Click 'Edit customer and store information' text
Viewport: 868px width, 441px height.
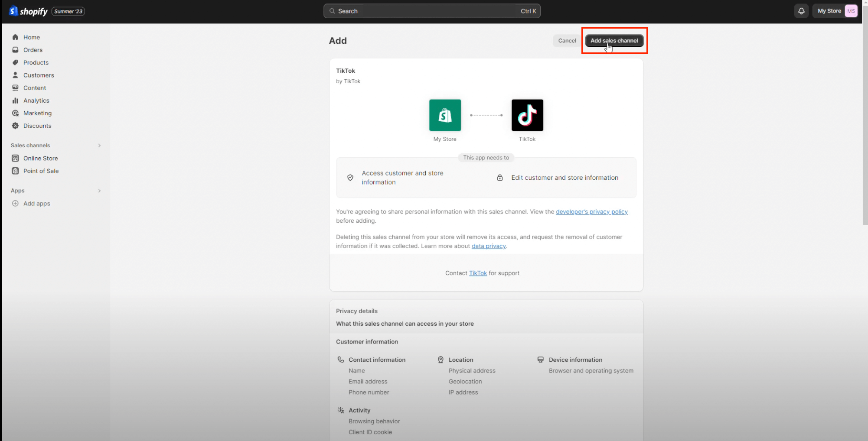coord(565,178)
